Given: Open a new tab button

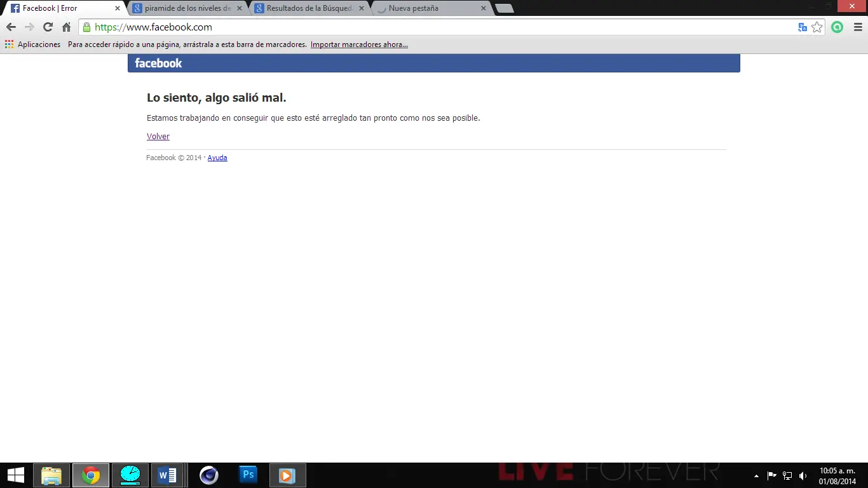Looking at the screenshot, I should click(505, 8).
